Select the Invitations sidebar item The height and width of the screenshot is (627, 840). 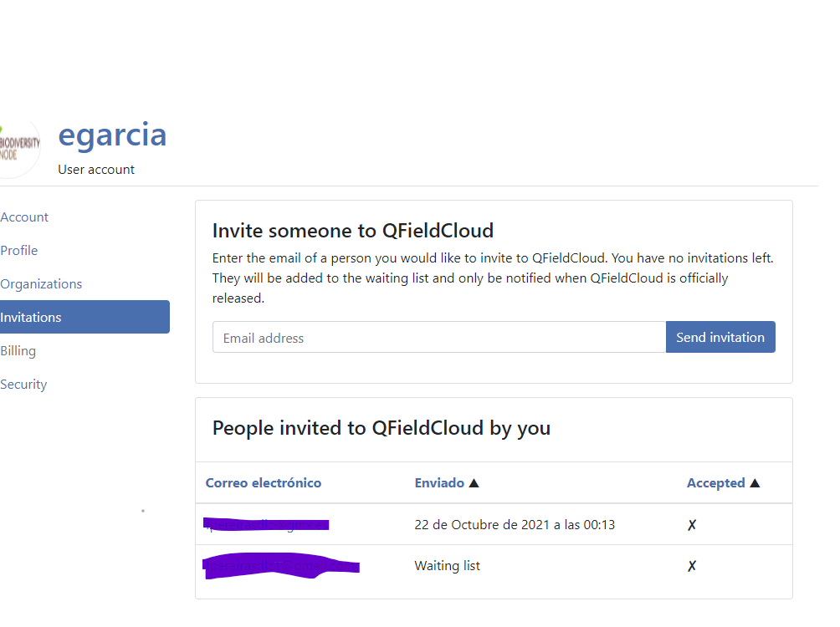85,317
